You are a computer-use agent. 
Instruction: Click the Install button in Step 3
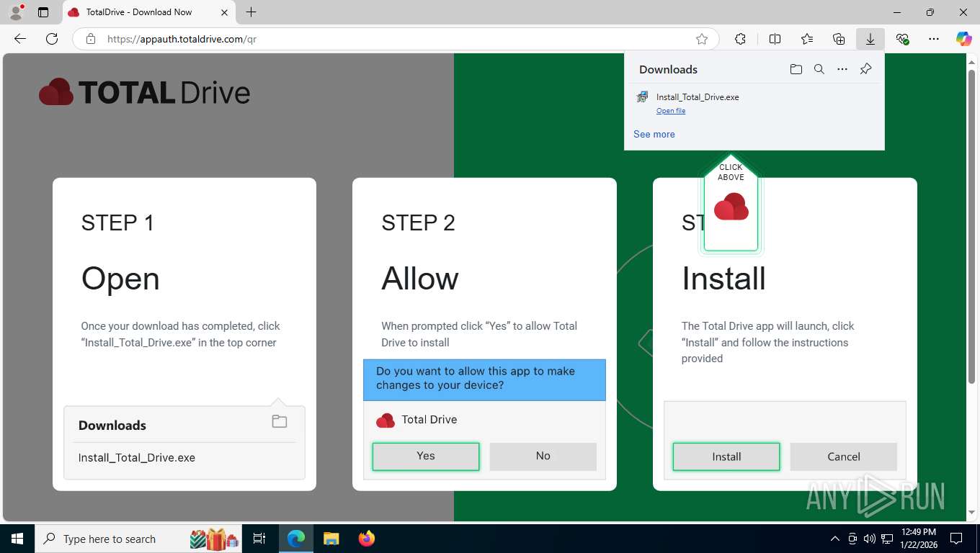726,457
